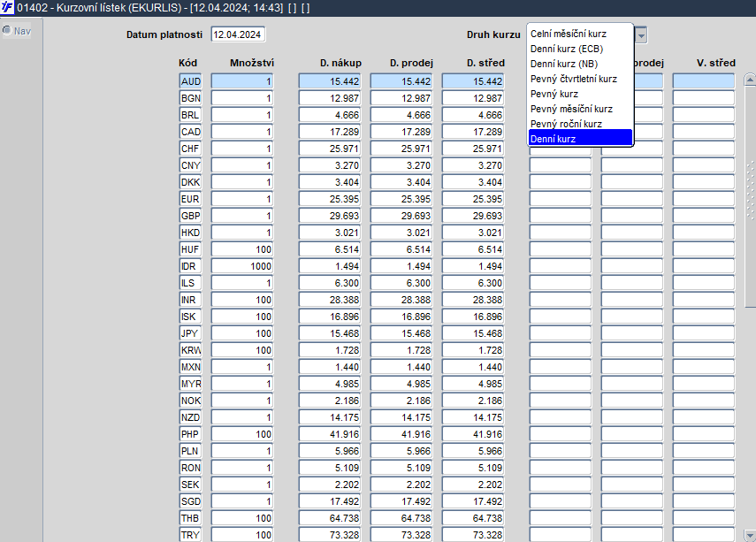Choose Pevný roční kurz option
Screen dimensions: 756x542
[x=581, y=124]
